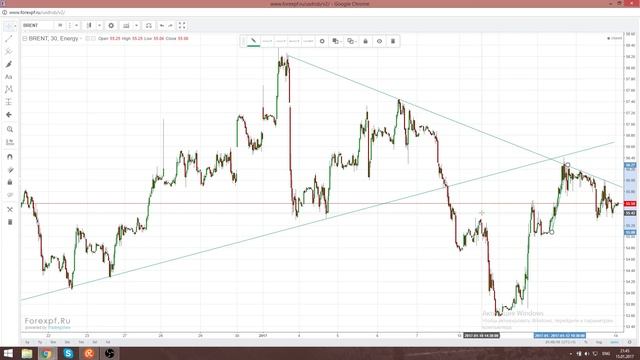
Task: Open chart bottom-right settings gear
Action: point(630,342)
